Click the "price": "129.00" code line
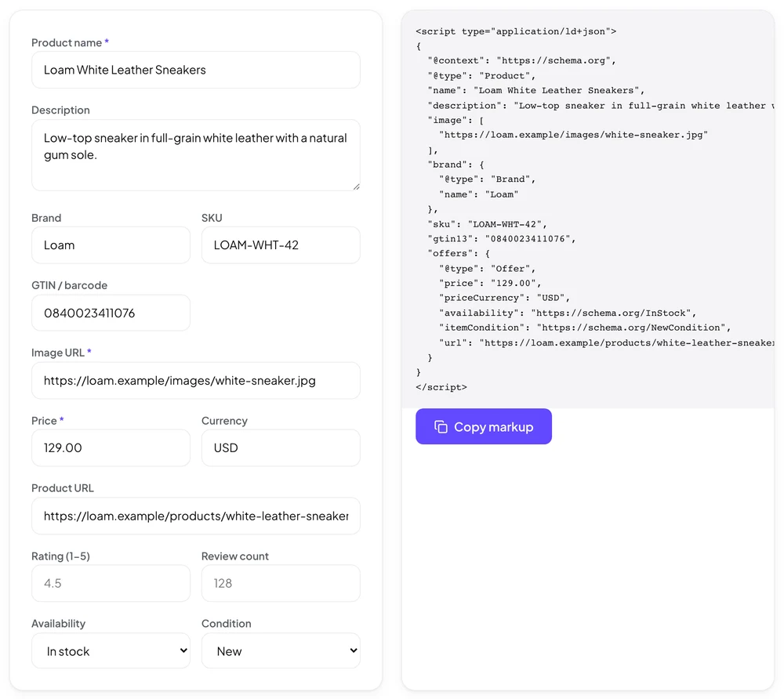 click(x=490, y=284)
